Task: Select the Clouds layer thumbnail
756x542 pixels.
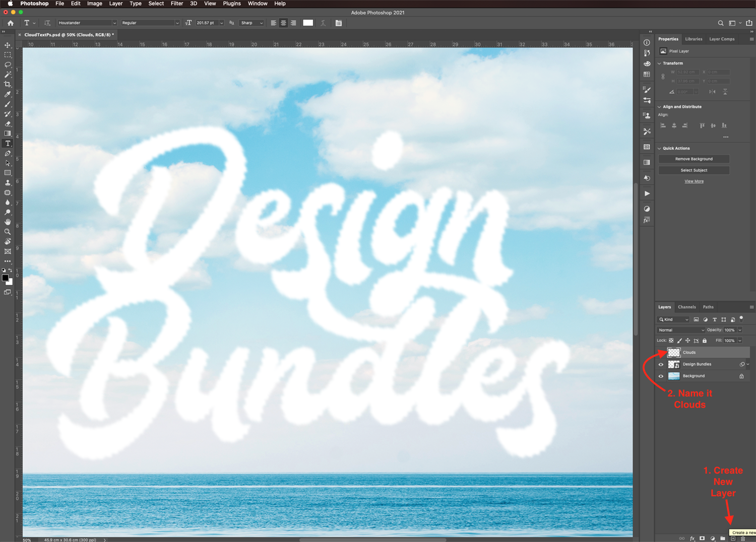Action: point(674,352)
